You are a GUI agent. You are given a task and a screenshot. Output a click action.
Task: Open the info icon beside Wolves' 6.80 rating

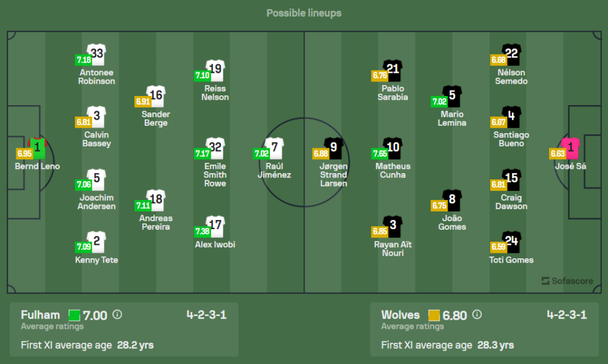[x=477, y=315]
